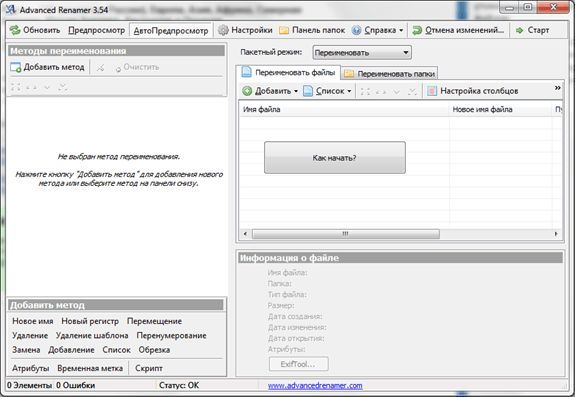The height and width of the screenshot is (397, 575).
Task: Open www.advancedrenamer.com link
Action: (x=315, y=386)
